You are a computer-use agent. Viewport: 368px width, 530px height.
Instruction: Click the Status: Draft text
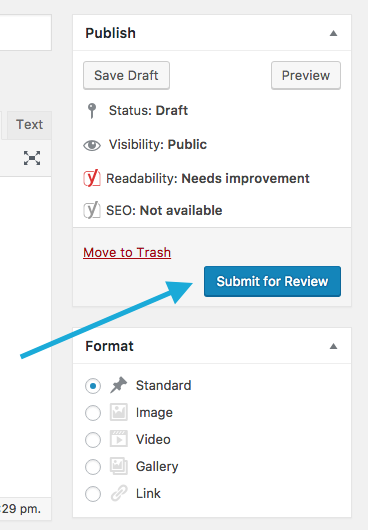148,111
